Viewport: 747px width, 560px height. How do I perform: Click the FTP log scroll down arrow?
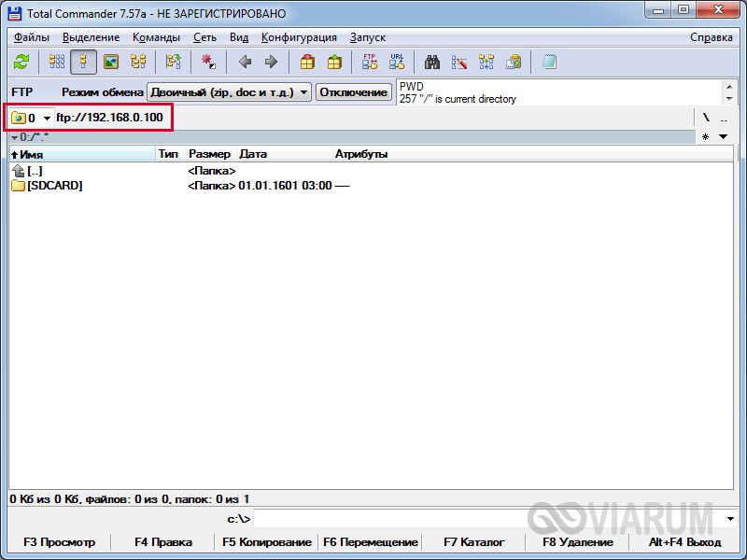click(x=729, y=99)
